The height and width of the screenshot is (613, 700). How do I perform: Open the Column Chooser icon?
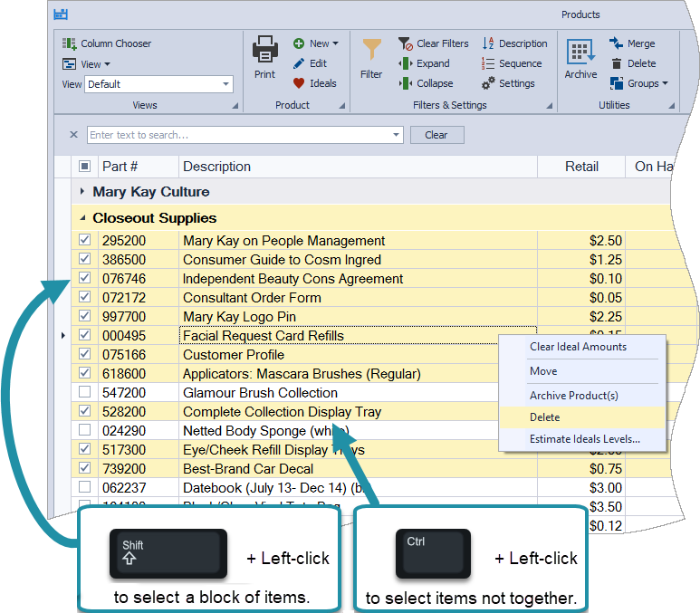[x=69, y=43]
